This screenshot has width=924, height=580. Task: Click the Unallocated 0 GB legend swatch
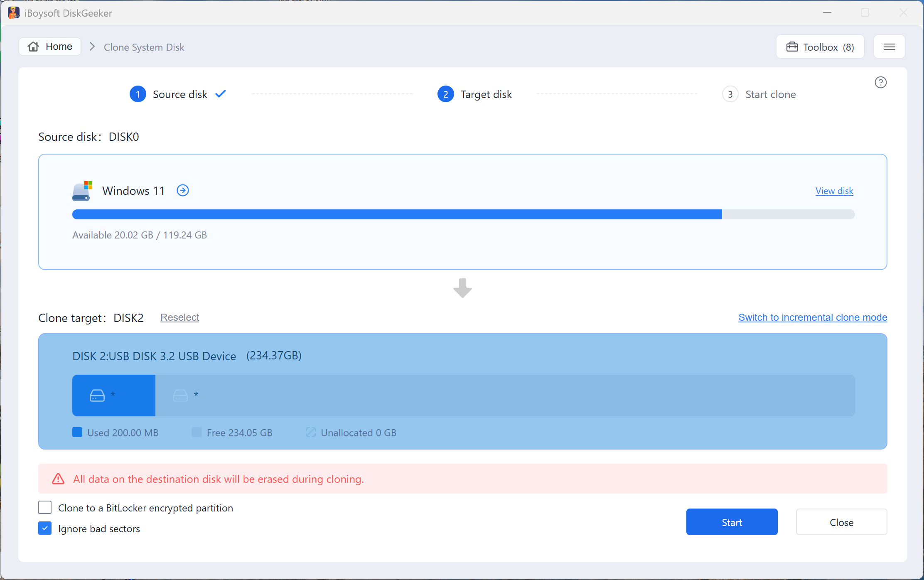pyautogui.click(x=311, y=433)
